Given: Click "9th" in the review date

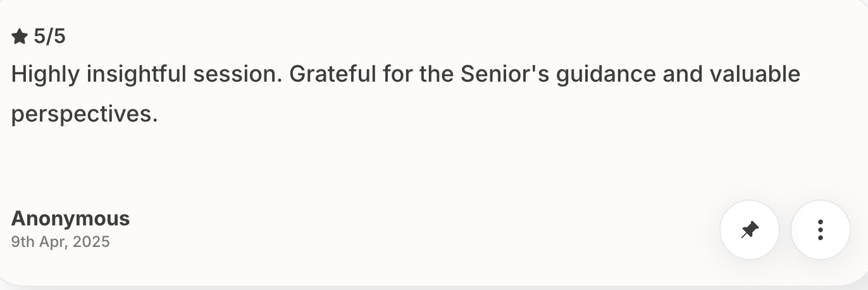Looking at the screenshot, I should [22, 242].
